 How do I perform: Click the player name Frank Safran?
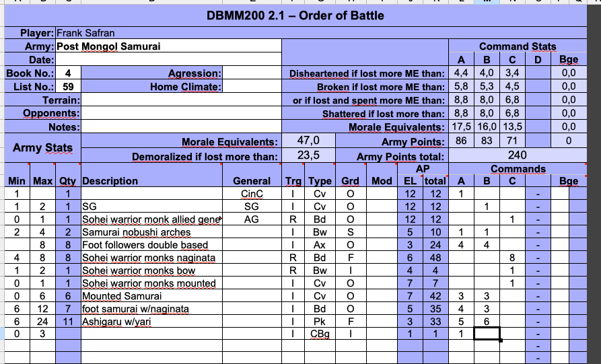(86, 33)
